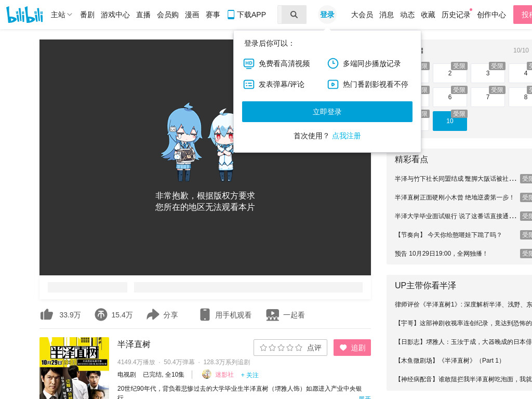Open 消息 in the header
Viewport: 532px width, 399px height.
[387, 15]
